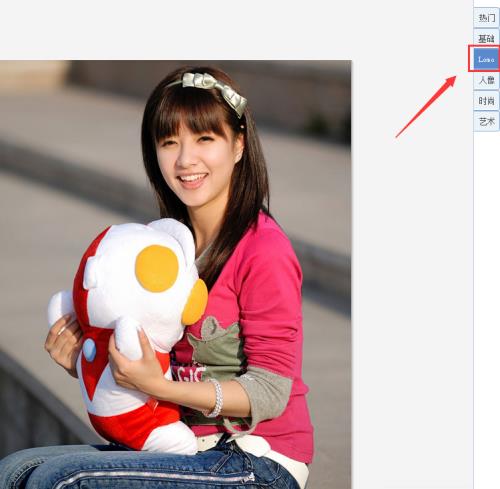Open the 热门 effects tab
The image size is (500, 489).
486,18
